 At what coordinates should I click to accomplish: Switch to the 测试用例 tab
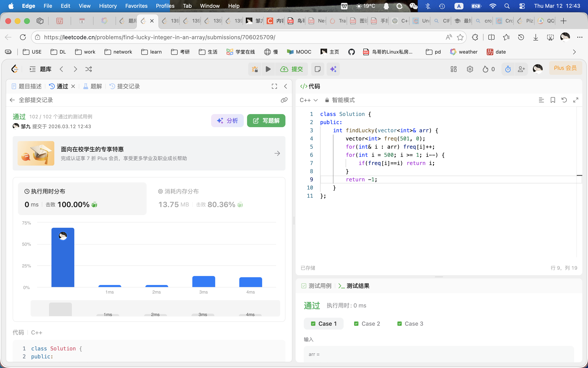coord(316,286)
